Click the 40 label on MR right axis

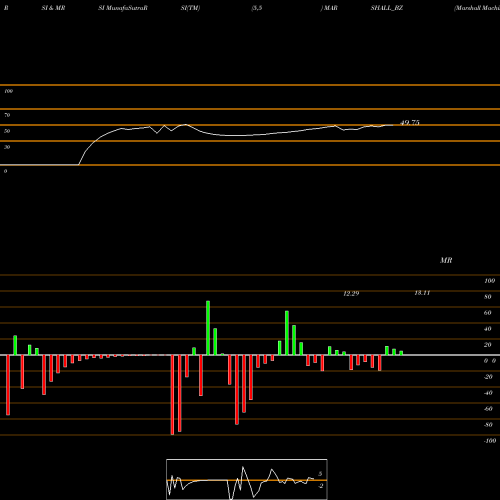pos(488,329)
